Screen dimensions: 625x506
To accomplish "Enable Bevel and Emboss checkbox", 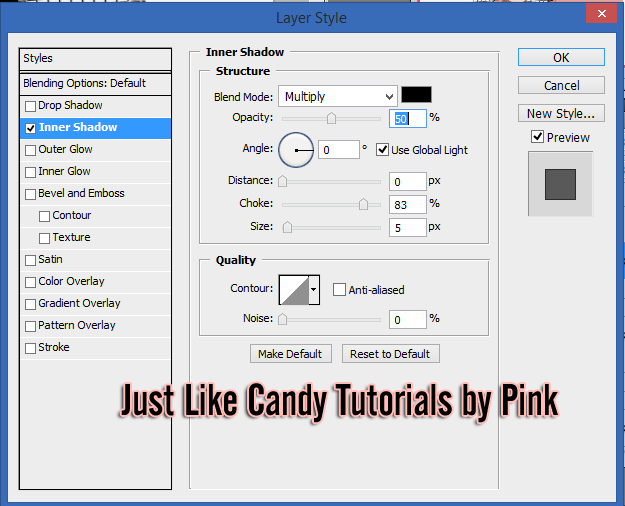I will coord(30,194).
